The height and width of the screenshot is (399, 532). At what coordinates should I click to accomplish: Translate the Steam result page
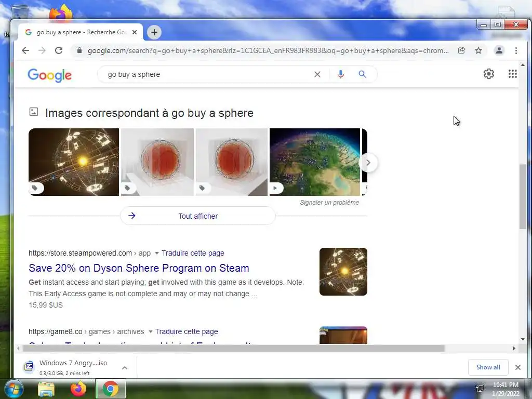[x=193, y=253]
